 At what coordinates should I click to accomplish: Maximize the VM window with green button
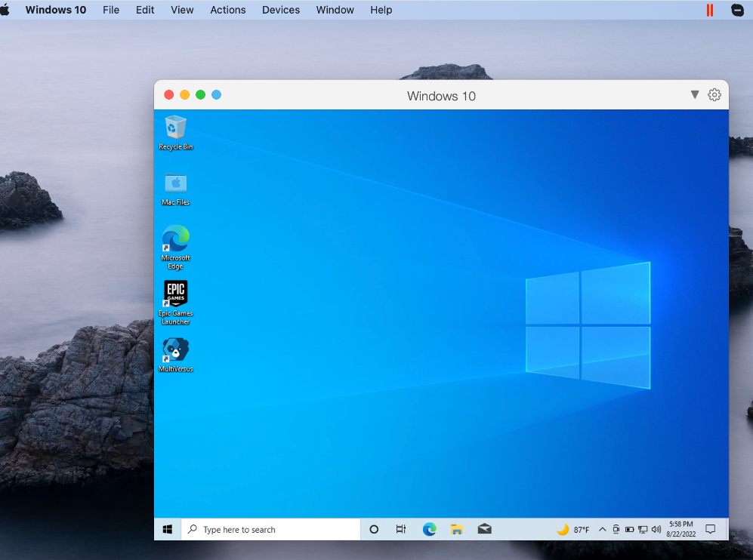[x=201, y=95]
